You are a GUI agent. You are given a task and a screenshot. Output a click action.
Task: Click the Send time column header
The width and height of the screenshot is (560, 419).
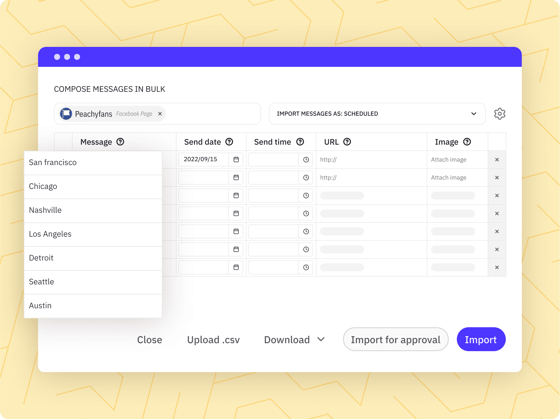pos(272,142)
